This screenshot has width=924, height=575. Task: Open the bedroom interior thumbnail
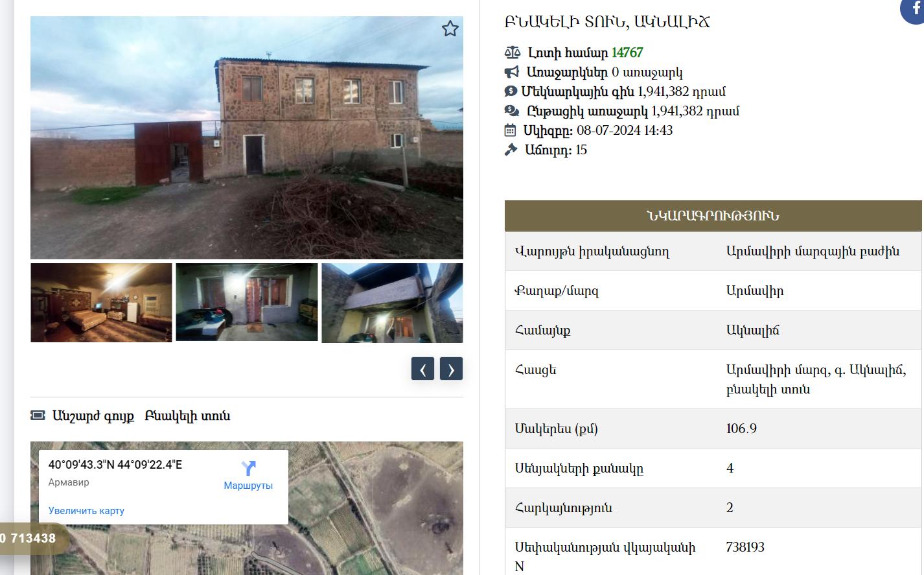[101, 302]
